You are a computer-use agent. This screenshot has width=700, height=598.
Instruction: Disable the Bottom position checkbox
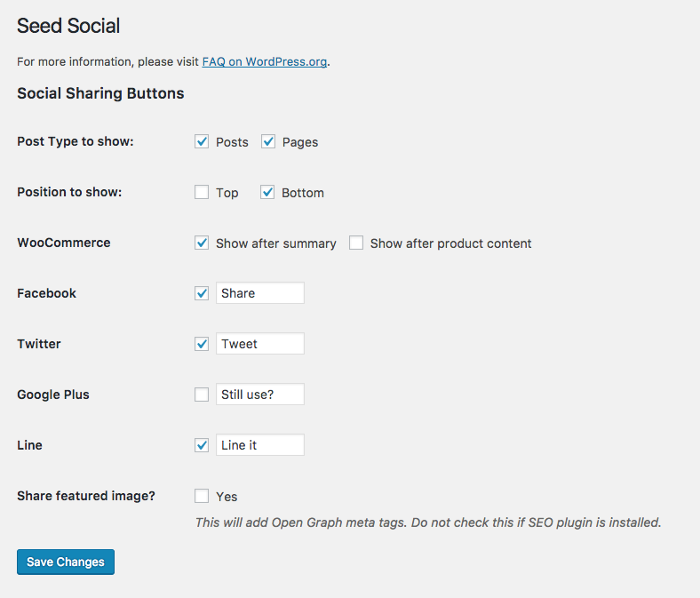[x=267, y=192]
